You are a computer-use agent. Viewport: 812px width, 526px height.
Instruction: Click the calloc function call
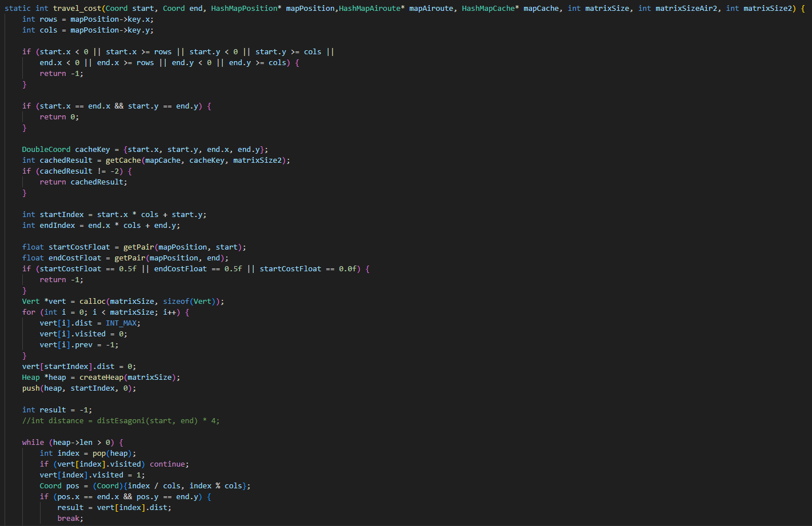point(93,302)
